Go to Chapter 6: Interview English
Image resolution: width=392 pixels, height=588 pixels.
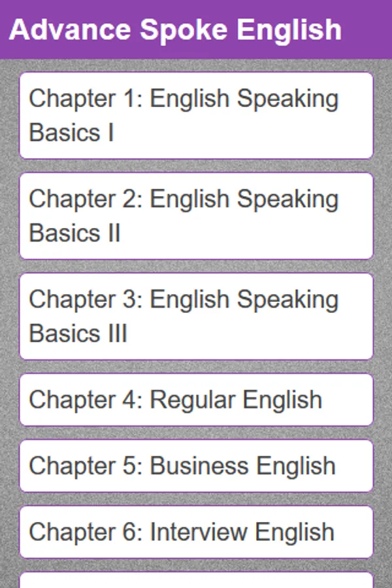[x=196, y=532]
